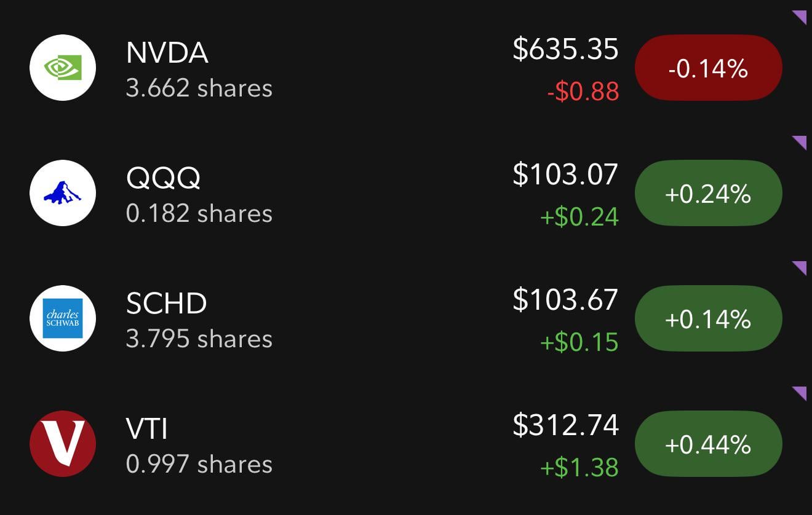The width and height of the screenshot is (812, 515).
Task: Select the QQQ Invesco mountain logo
Action: [x=62, y=192]
